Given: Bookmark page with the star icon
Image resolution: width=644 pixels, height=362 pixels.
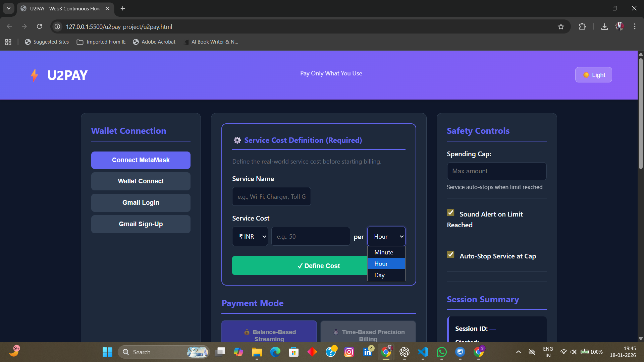Looking at the screenshot, I should click(561, 26).
